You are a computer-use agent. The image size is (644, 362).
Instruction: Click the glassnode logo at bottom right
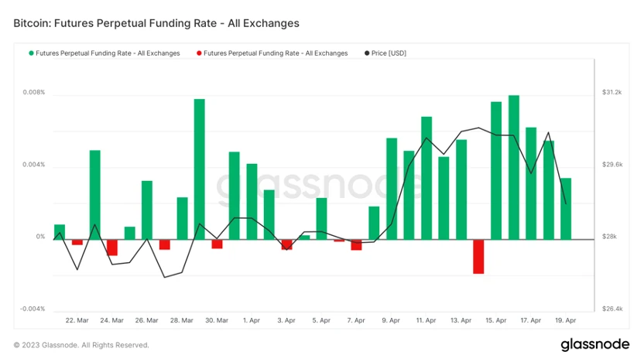pyautogui.click(x=594, y=344)
